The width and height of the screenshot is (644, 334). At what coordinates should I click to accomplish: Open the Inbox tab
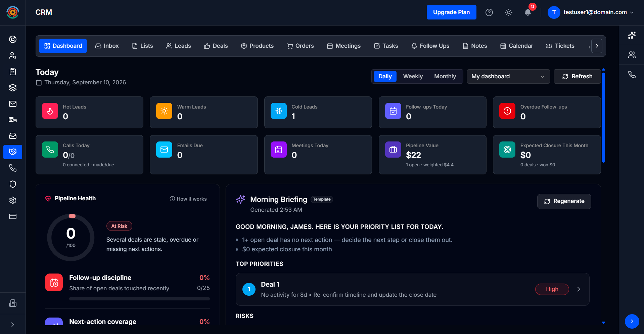pyautogui.click(x=107, y=46)
